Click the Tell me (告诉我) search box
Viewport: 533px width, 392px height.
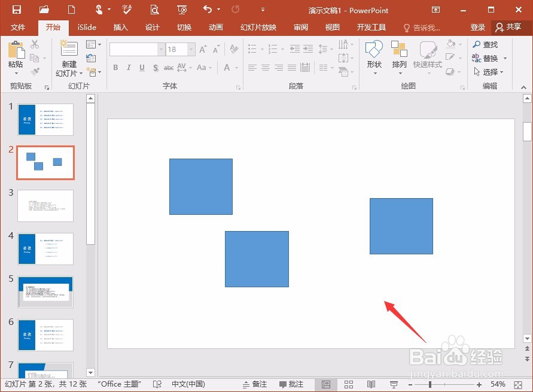(422, 28)
